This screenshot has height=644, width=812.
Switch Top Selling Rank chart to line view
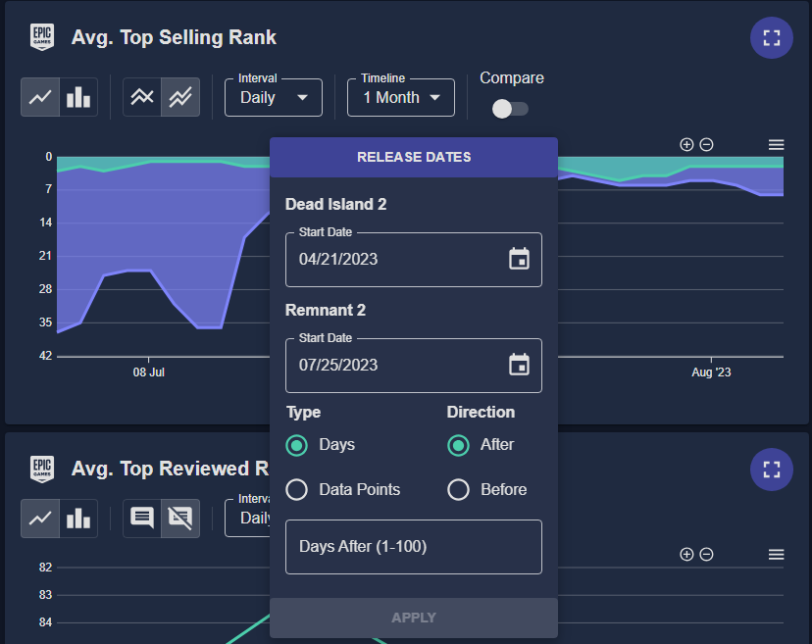(40, 97)
